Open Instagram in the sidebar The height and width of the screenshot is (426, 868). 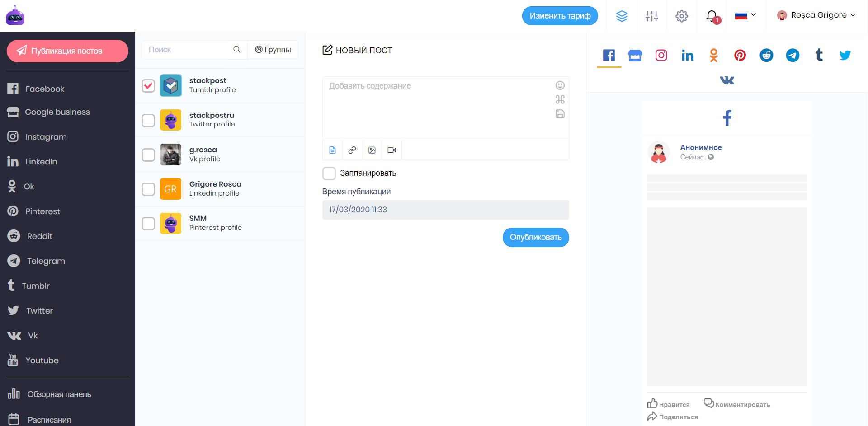tap(37, 137)
